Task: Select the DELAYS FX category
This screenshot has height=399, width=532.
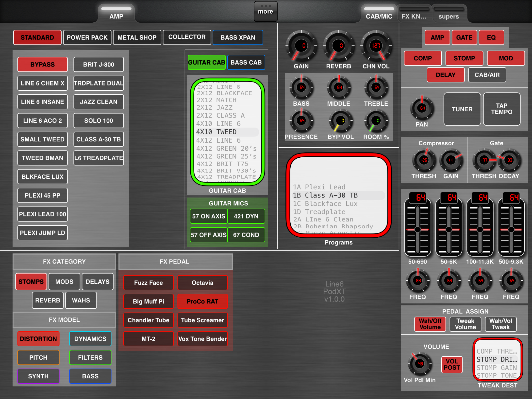Action: (x=98, y=282)
